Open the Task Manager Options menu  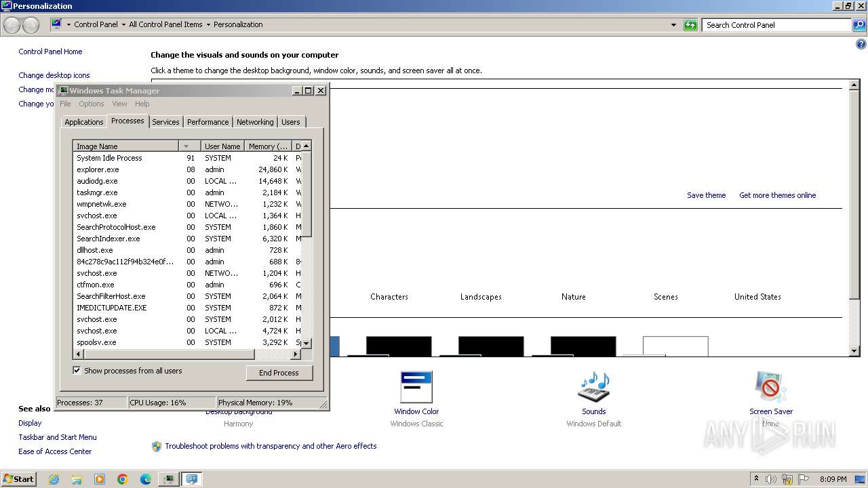coord(92,104)
